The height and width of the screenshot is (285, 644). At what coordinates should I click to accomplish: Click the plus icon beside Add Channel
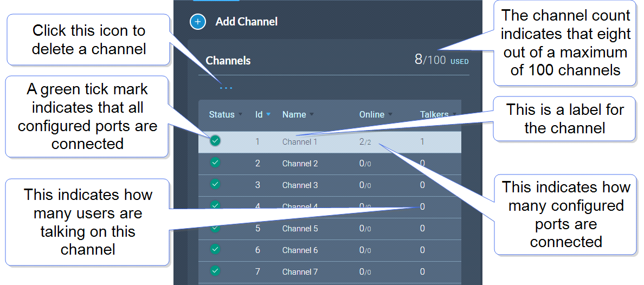click(x=198, y=22)
